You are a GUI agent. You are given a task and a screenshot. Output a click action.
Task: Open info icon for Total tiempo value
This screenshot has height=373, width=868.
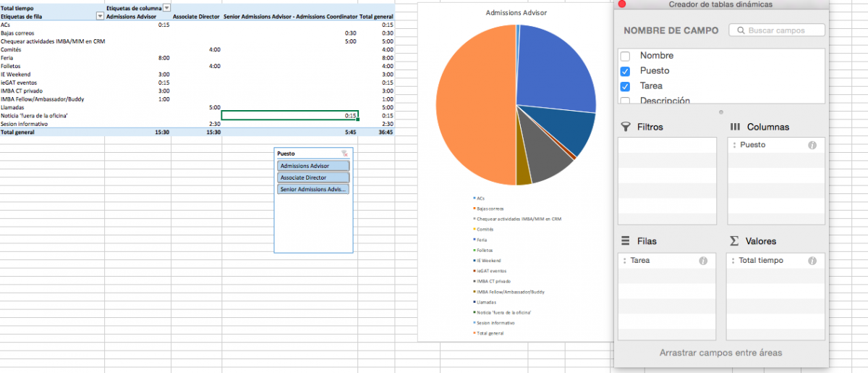(812, 261)
